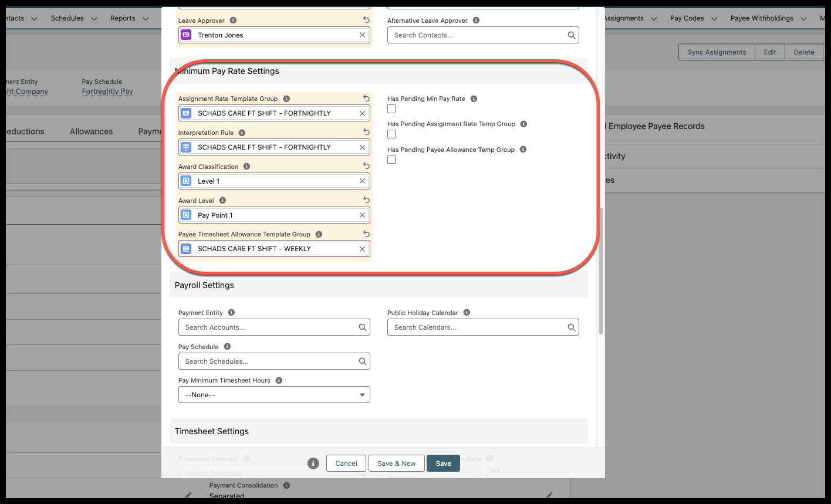Expand the Pay Codes menu chevron
The width and height of the screenshot is (831, 504).
(x=714, y=19)
